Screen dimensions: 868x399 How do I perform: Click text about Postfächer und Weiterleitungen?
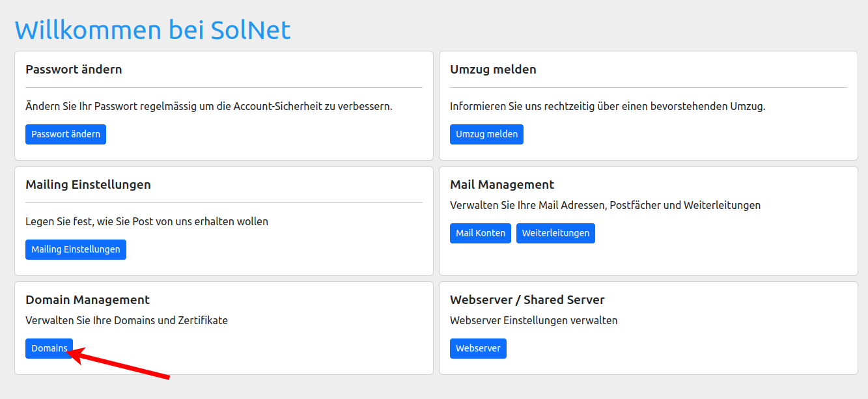pyautogui.click(x=605, y=205)
